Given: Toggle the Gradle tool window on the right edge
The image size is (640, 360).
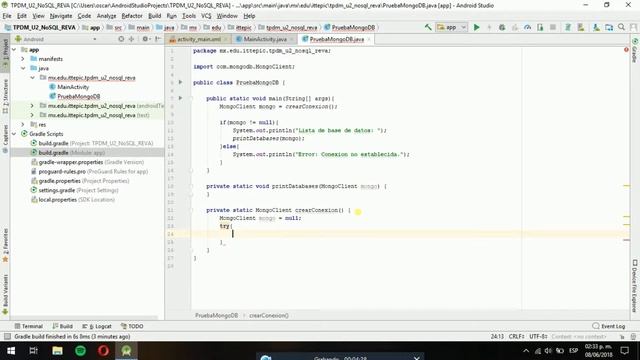Looking at the screenshot, I should 635,51.
